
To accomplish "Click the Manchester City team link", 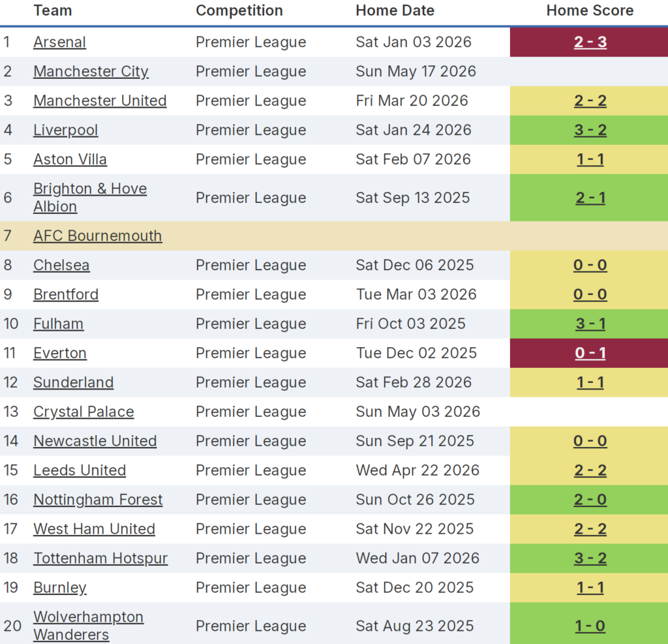I will pyautogui.click(x=91, y=72).
